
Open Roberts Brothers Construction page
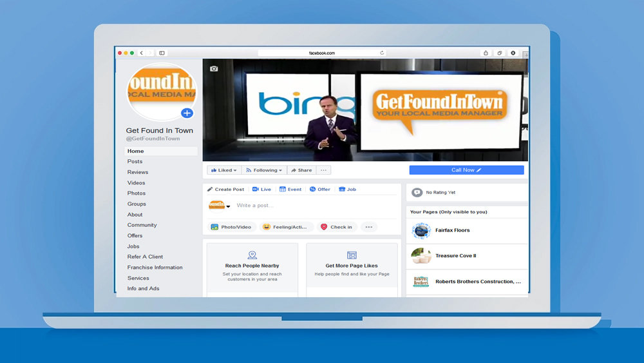coord(478,282)
